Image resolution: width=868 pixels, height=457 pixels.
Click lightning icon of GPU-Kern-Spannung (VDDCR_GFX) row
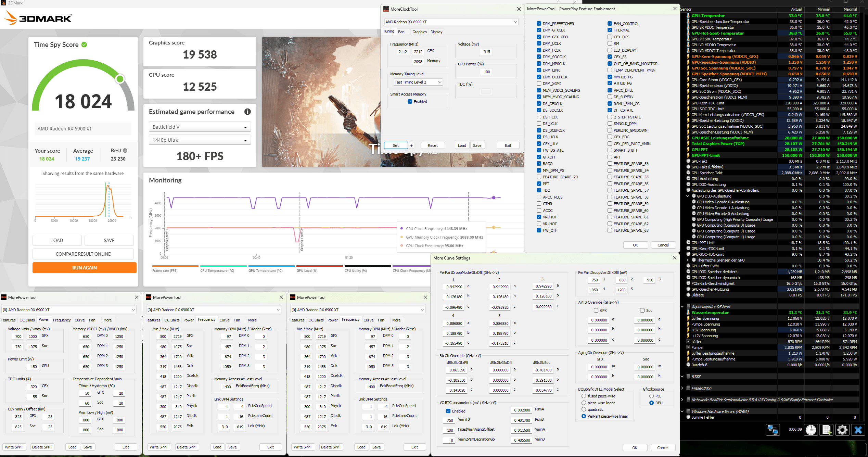688,56
